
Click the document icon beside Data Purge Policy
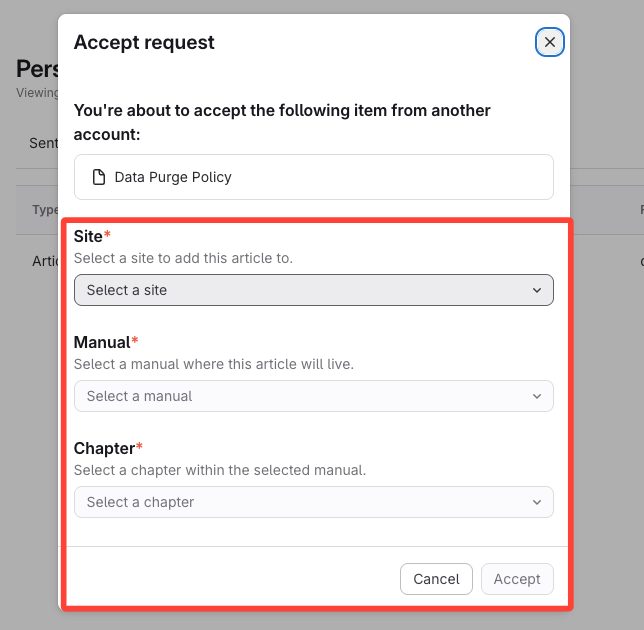[x=99, y=177]
